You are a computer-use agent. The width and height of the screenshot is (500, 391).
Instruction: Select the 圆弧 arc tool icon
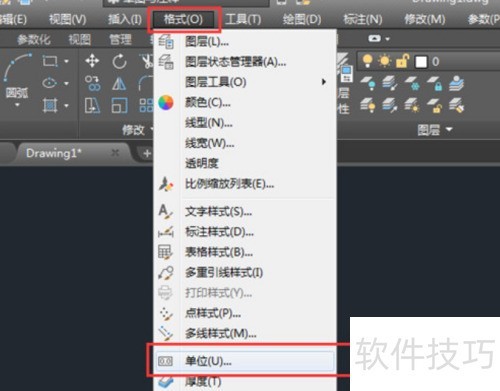(x=17, y=67)
